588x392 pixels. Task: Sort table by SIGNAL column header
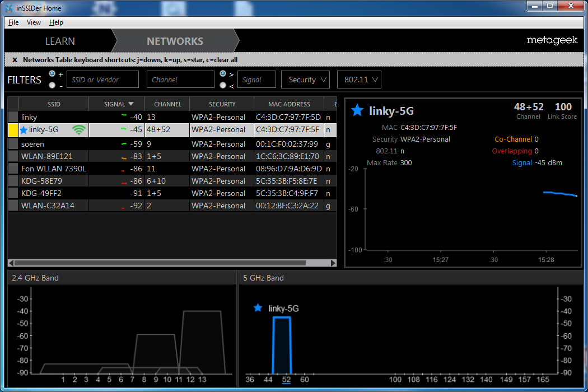[116, 104]
